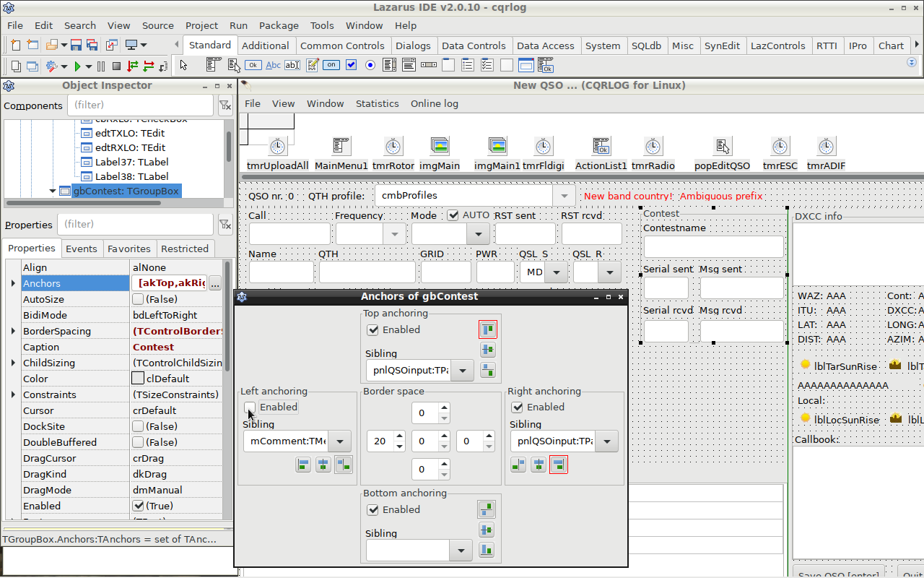
Task: Toggle AutoSize property checkbox
Action: pyautogui.click(x=138, y=299)
